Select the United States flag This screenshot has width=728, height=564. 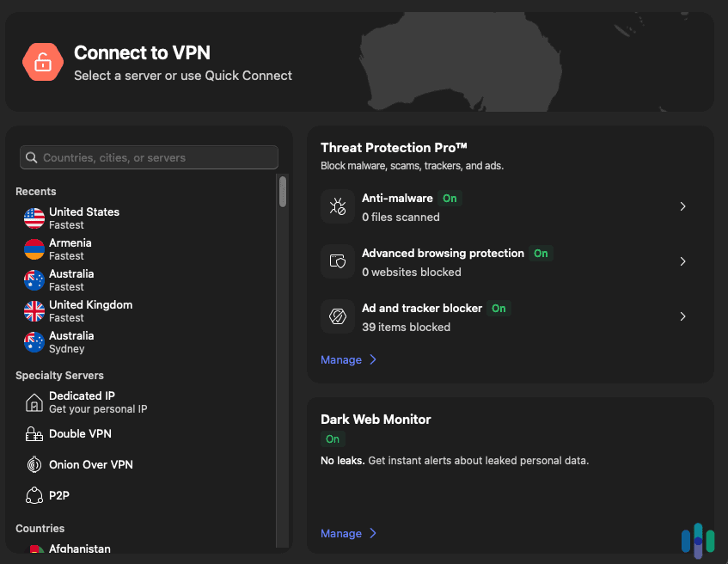pos(34,218)
